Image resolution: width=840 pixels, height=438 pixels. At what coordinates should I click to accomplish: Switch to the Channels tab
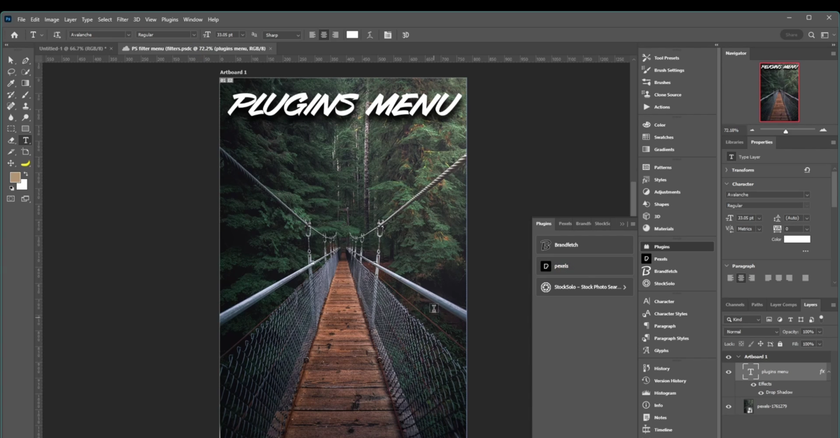point(735,304)
